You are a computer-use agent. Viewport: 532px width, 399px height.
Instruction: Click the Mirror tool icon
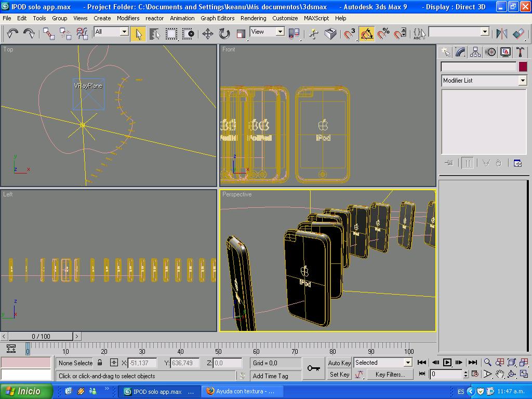tap(501, 34)
